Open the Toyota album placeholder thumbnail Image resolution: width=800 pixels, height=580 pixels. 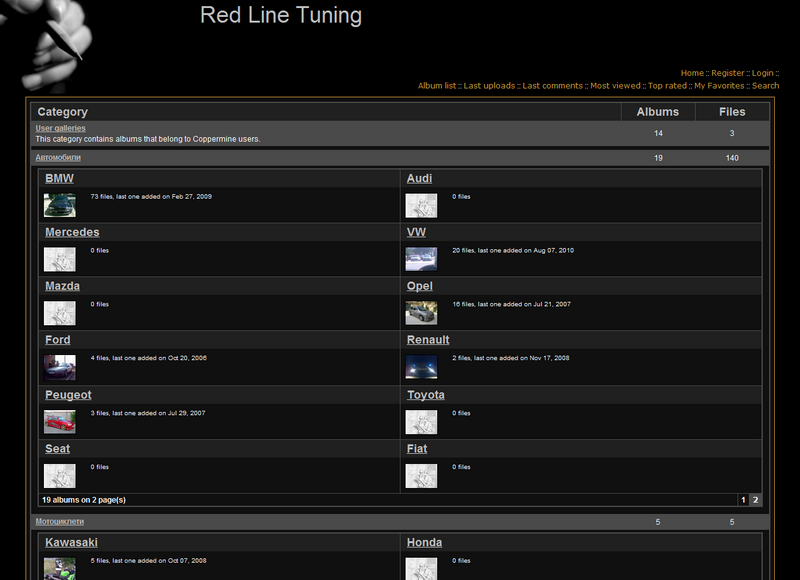coord(421,422)
